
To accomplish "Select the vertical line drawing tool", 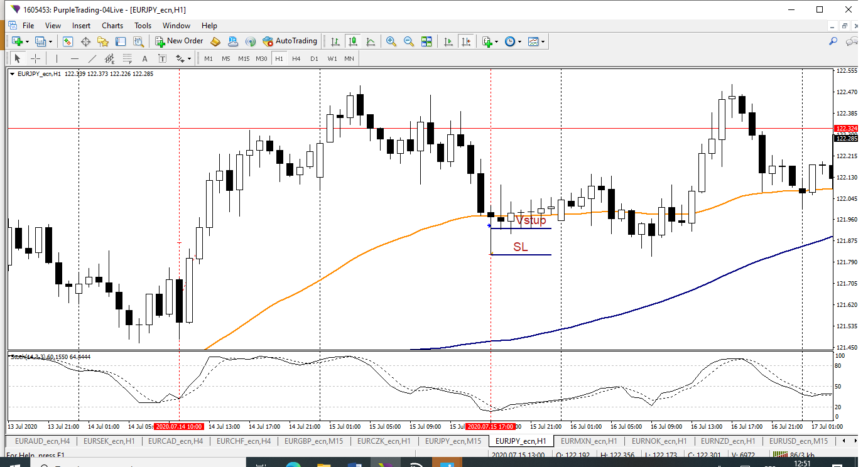I will pos(57,58).
